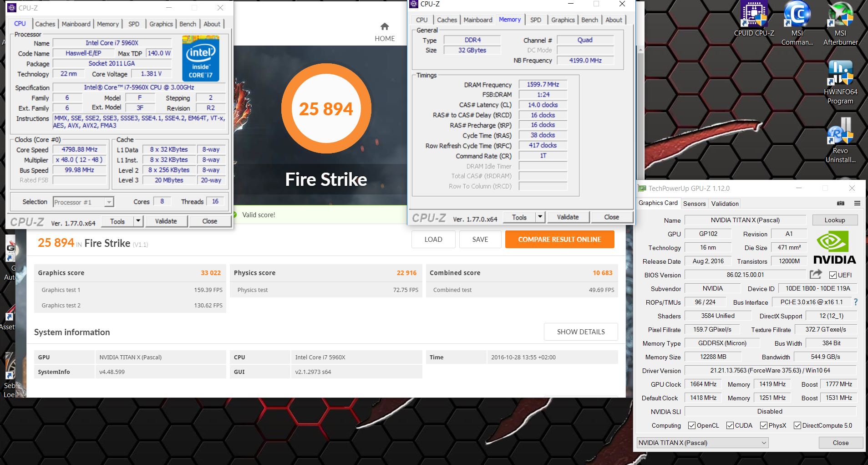Click the GPU-Z Driver Version field

click(770, 370)
